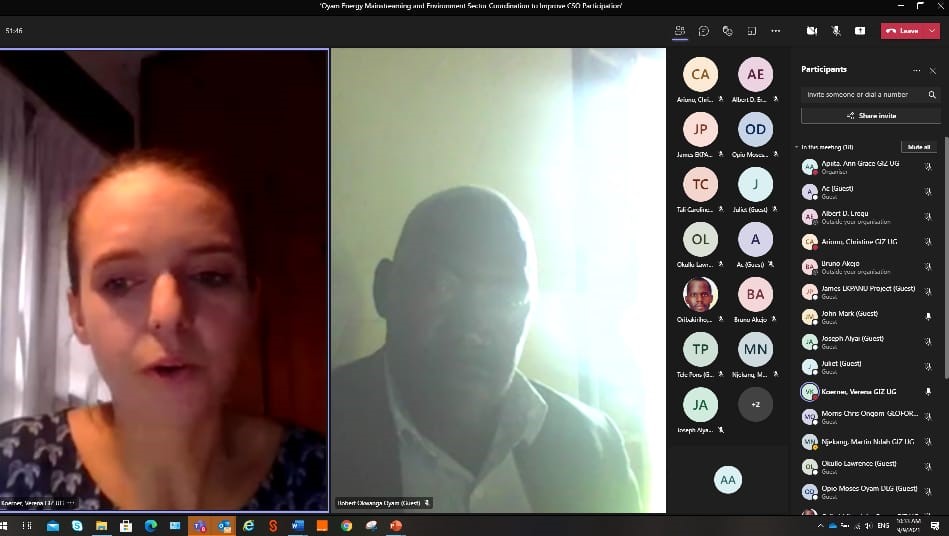Click the Mute all button

pos(918,147)
